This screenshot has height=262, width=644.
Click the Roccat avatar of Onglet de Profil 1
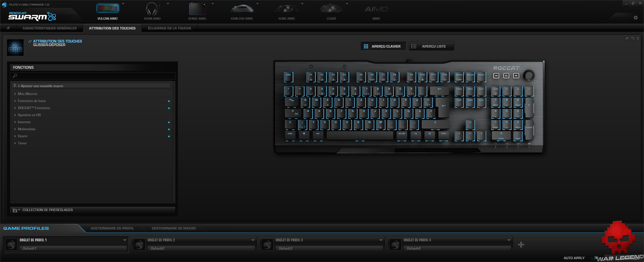click(x=11, y=244)
